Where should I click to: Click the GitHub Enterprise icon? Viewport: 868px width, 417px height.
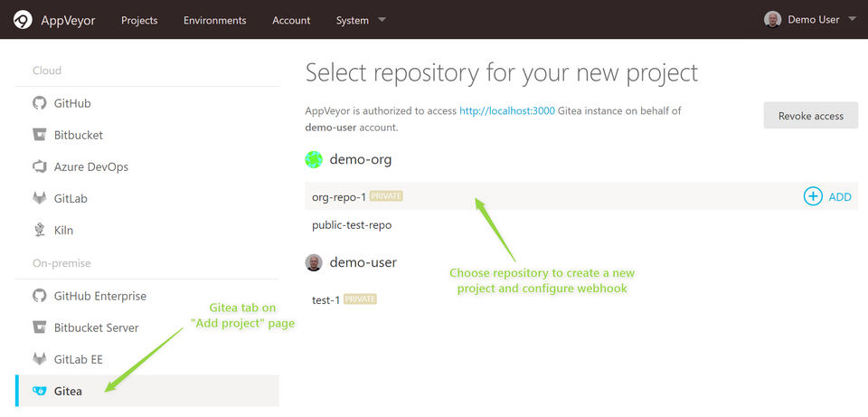39,296
